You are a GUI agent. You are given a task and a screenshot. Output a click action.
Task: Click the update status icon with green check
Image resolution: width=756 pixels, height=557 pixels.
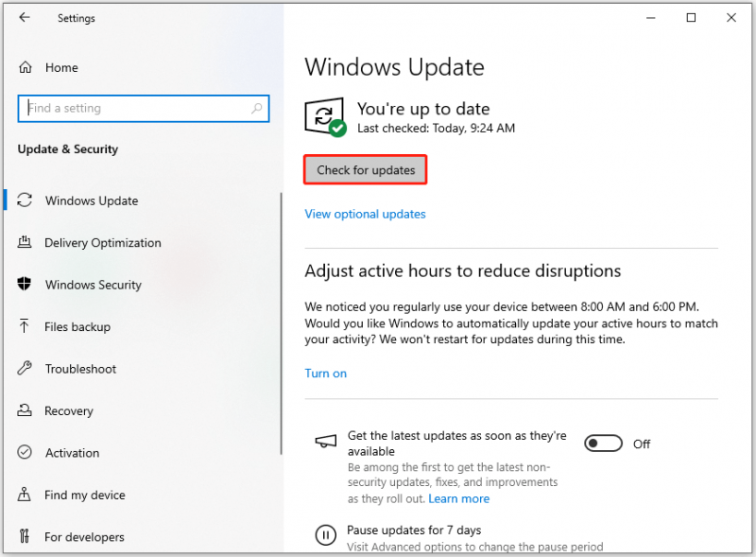click(325, 117)
